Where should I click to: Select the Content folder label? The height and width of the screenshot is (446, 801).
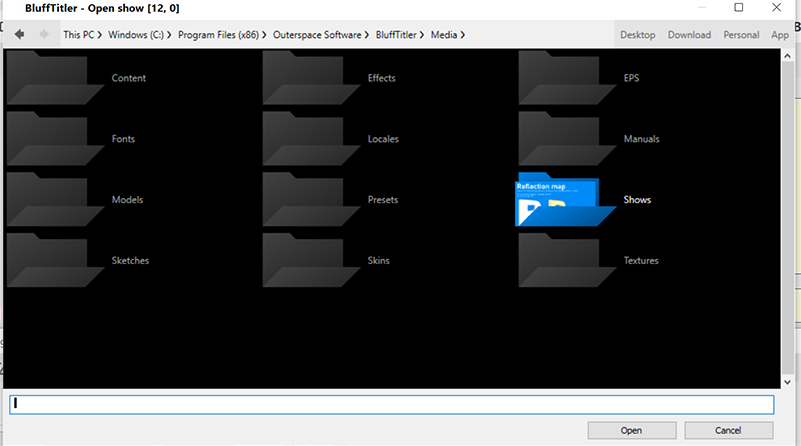point(129,78)
